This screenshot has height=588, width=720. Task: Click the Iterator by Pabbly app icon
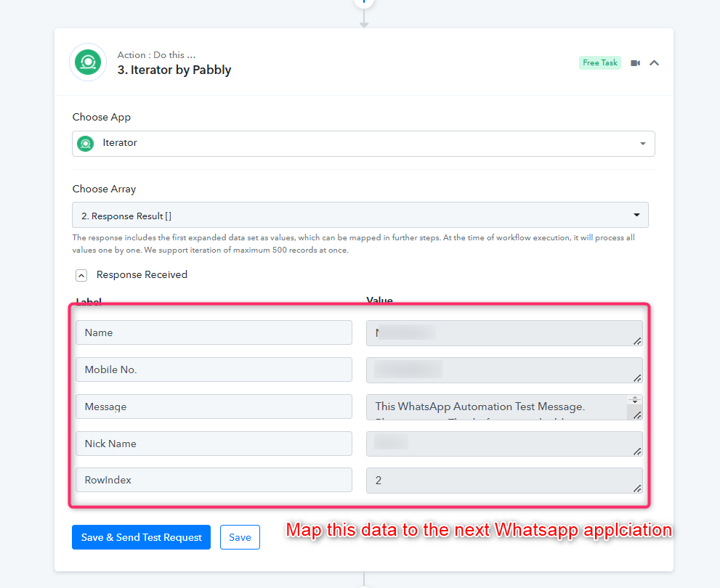click(88, 62)
